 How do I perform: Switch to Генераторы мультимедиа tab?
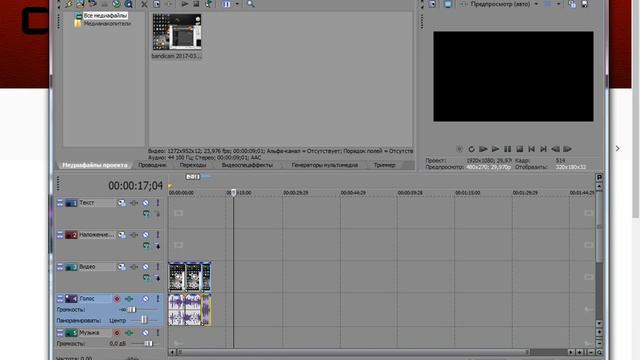click(324, 165)
